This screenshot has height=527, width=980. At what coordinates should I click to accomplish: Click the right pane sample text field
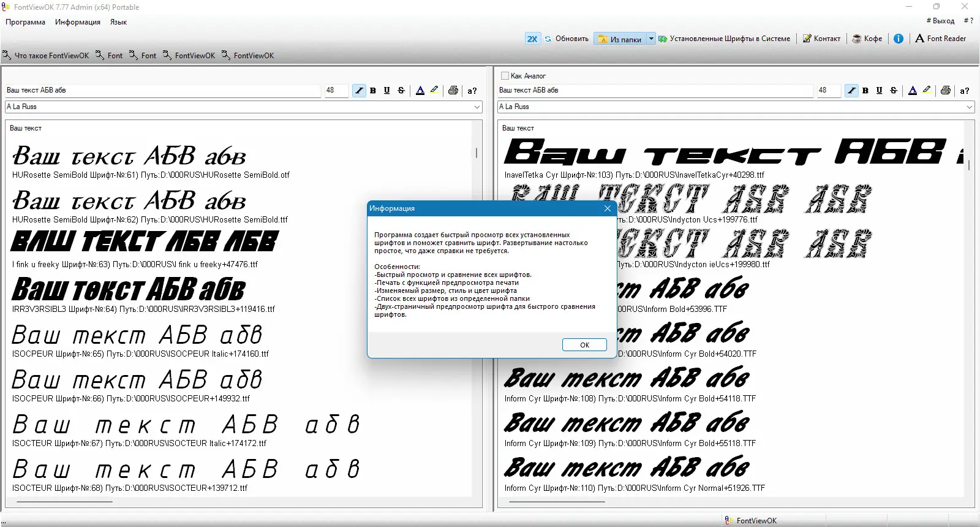pyautogui.click(x=655, y=91)
